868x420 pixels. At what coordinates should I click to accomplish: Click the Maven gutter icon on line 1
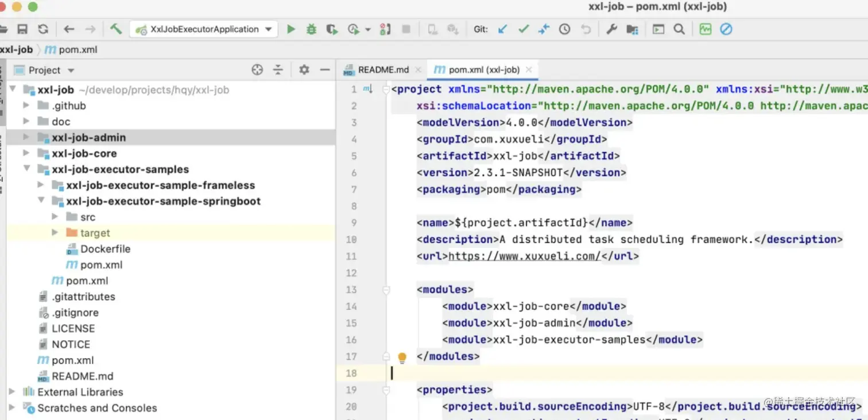click(x=367, y=89)
